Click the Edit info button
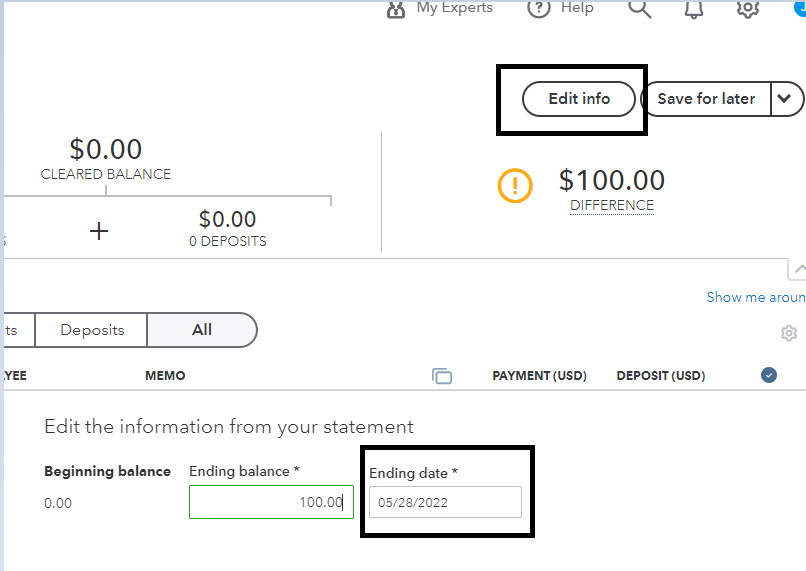 (579, 99)
